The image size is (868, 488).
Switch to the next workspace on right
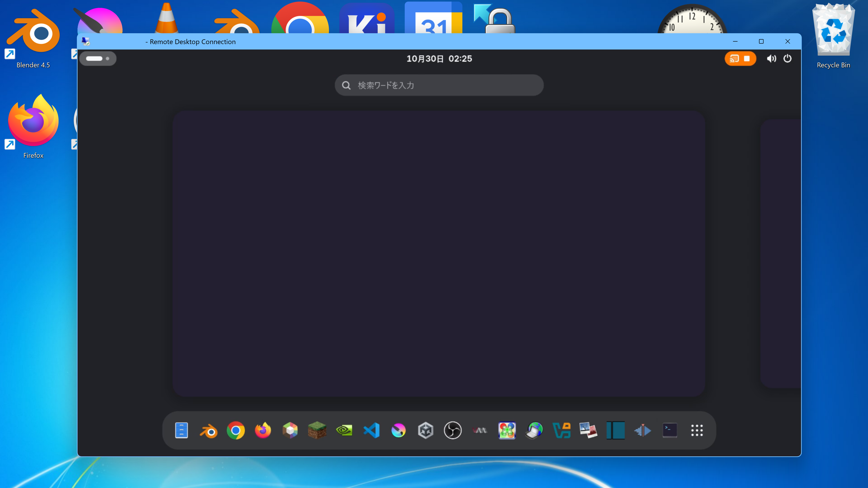[781, 253]
